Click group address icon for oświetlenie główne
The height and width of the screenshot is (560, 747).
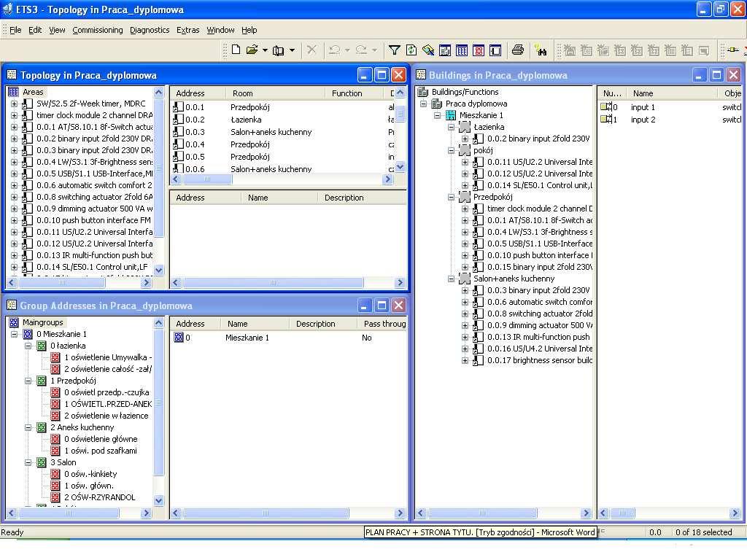(55, 439)
